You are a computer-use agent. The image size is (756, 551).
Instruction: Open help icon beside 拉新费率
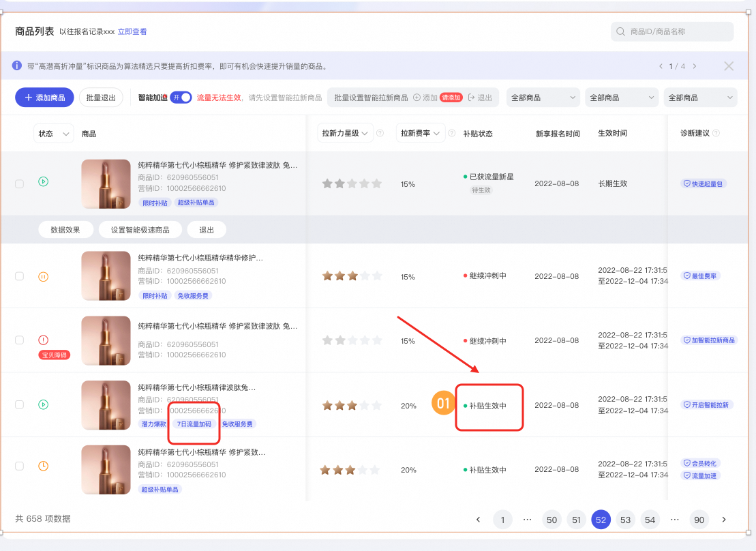pyautogui.click(x=452, y=133)
